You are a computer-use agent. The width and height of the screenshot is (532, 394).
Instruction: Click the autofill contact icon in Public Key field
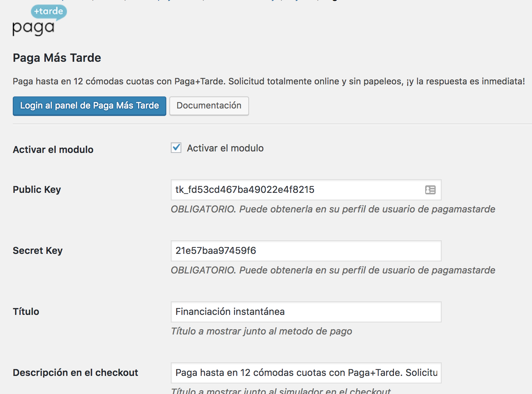(x=430, y=190)
